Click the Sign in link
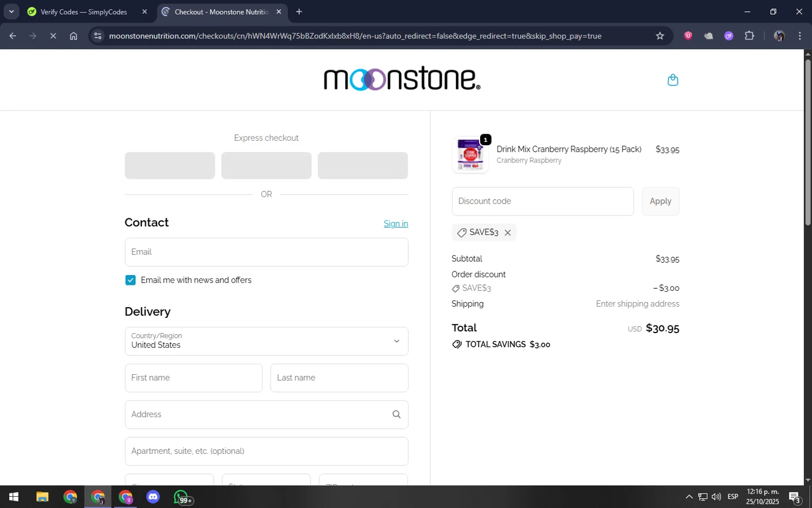Screen dimensions: 812x508 pyautogui.click(x=396, y=224)
